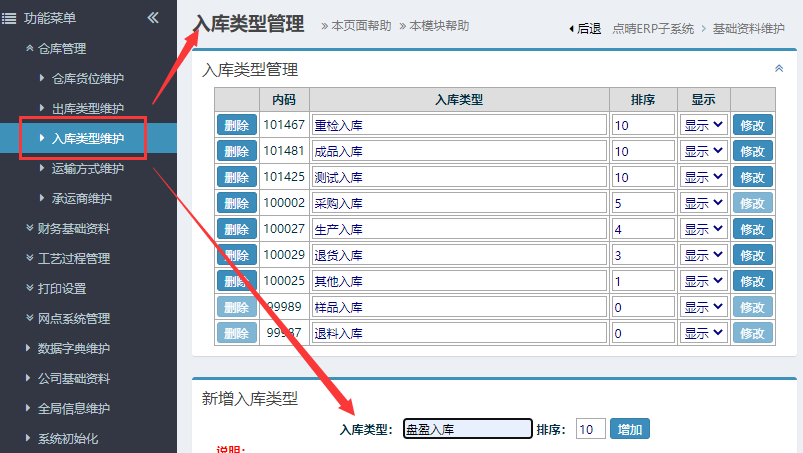Delete the 重检入库 row

click(237, 125)
